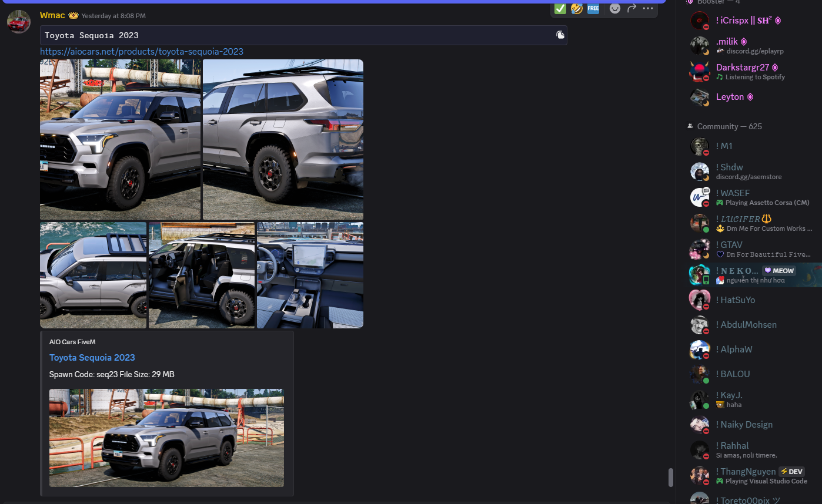The width and height of the screenshot is (822, 504).
Task: Click the Spawn Code: seq23 description text
Action: click(x=112, y=375)
